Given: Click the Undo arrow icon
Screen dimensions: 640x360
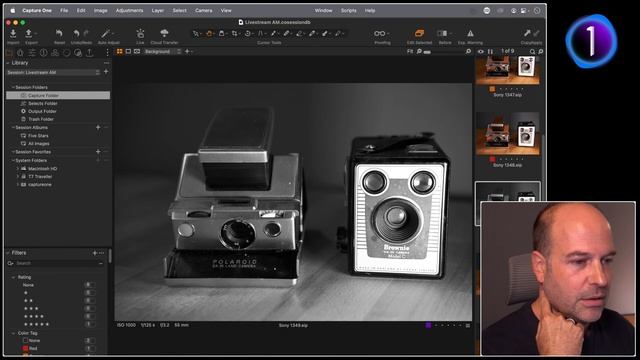Looking at the screenshot, I should (x=76, y=33).
